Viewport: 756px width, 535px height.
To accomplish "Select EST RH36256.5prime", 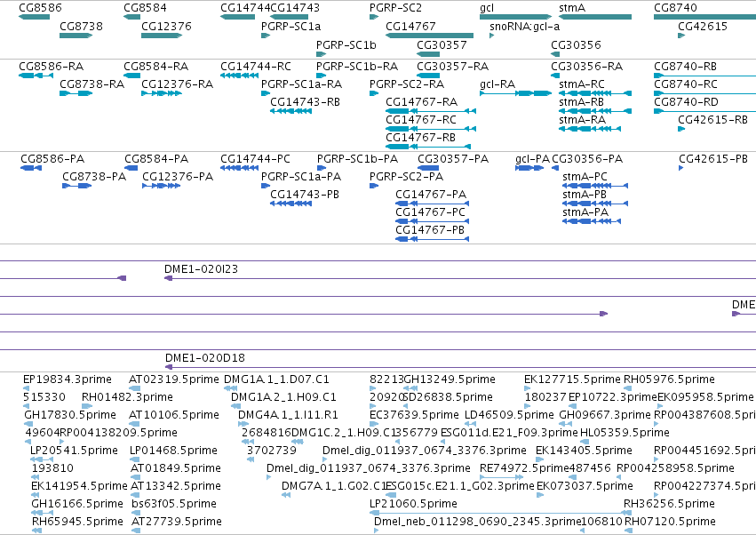I will (628, 513).
